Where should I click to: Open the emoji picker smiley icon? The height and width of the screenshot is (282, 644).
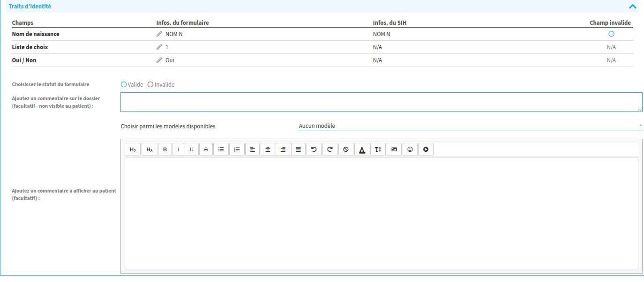tap(410, 149)
